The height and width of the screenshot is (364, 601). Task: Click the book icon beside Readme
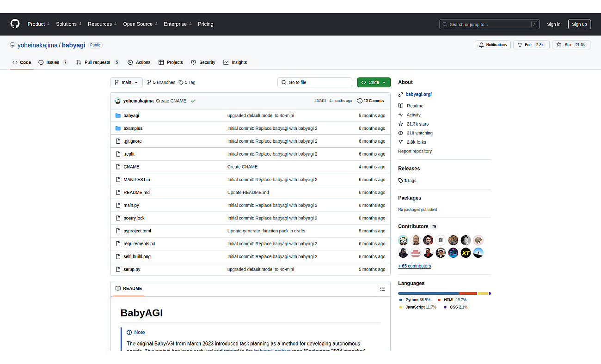click(401, 106)
